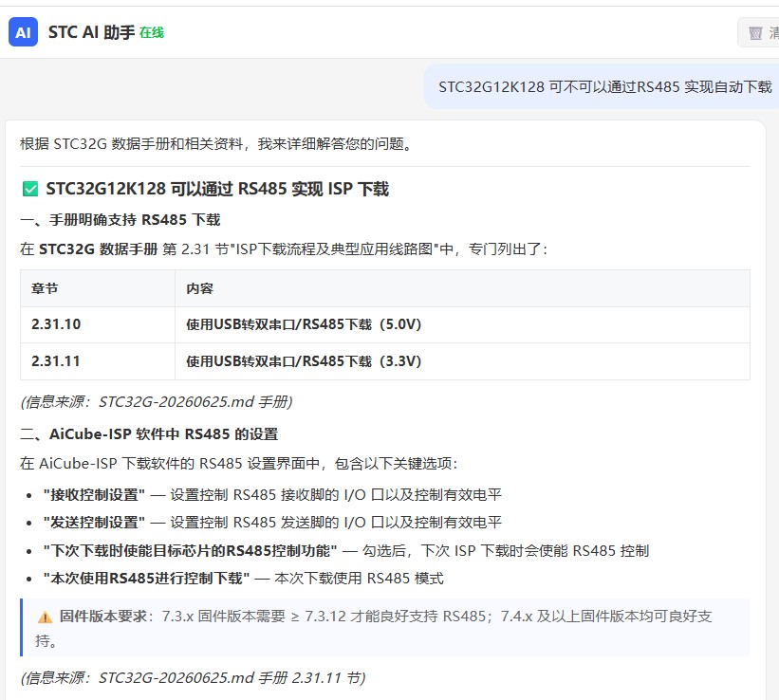Click the sentence mentioning 第 2.31 节

[284, 249]
